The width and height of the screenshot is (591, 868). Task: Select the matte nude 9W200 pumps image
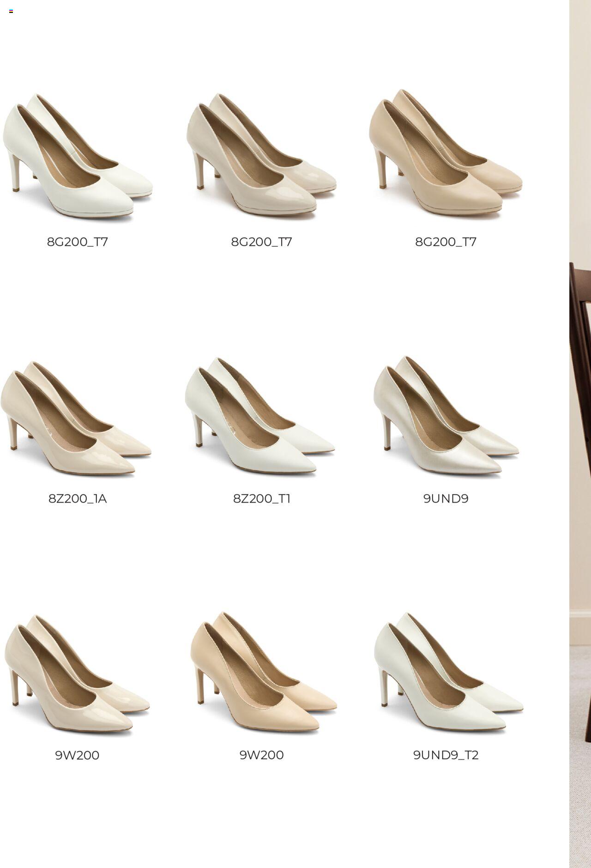264,673
